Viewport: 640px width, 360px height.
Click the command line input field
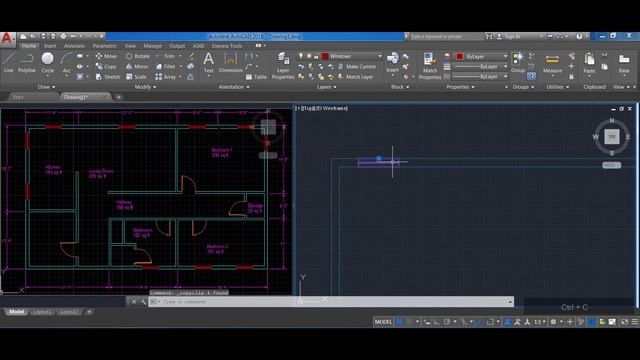pyautogui.click(x=331, y=302)
